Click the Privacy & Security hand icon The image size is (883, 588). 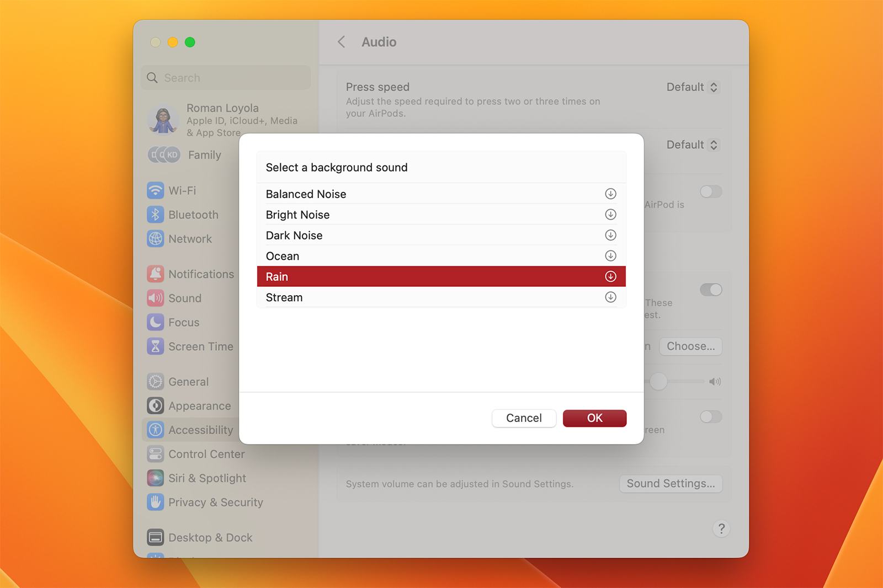click(x=156, y=503)
